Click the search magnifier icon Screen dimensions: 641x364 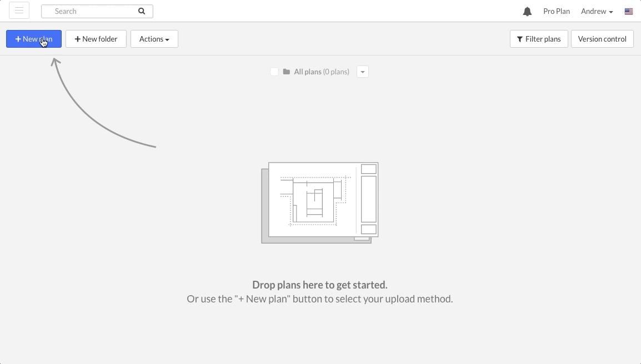tap(142, 11)
